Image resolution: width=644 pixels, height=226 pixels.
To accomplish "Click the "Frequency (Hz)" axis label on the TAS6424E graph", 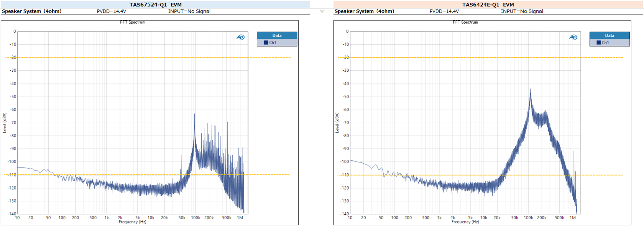I will [x=465, y=222].
